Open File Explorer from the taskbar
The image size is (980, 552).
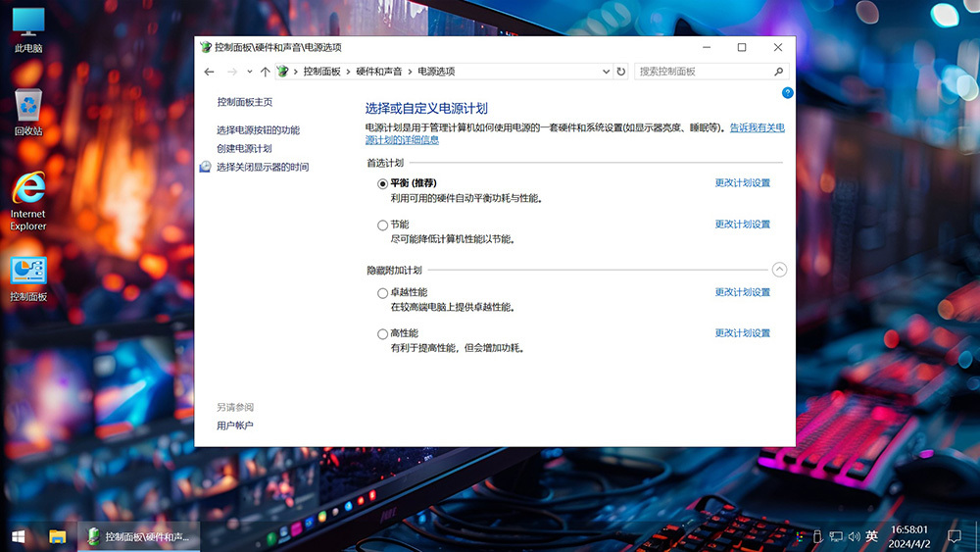[x=58, y=536]
